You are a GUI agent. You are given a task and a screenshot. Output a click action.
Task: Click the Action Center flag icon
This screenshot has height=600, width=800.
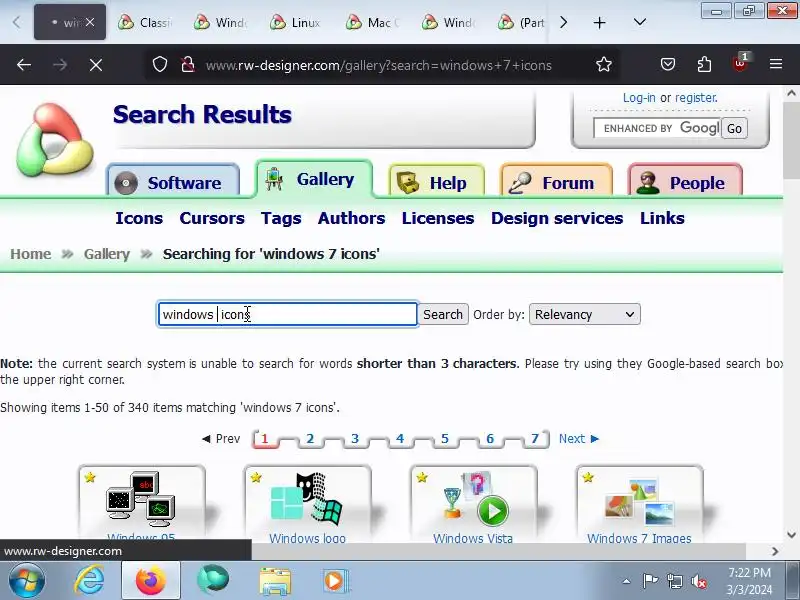pos(650,581)
